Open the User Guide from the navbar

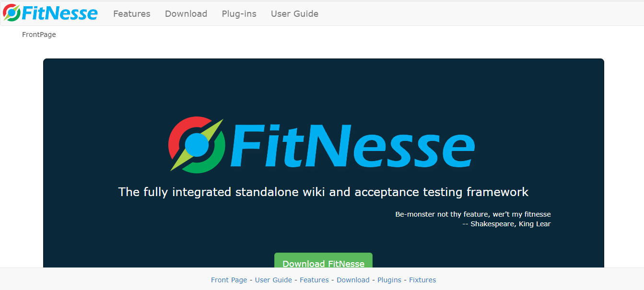pyautogui.click(x=294, y=14)
